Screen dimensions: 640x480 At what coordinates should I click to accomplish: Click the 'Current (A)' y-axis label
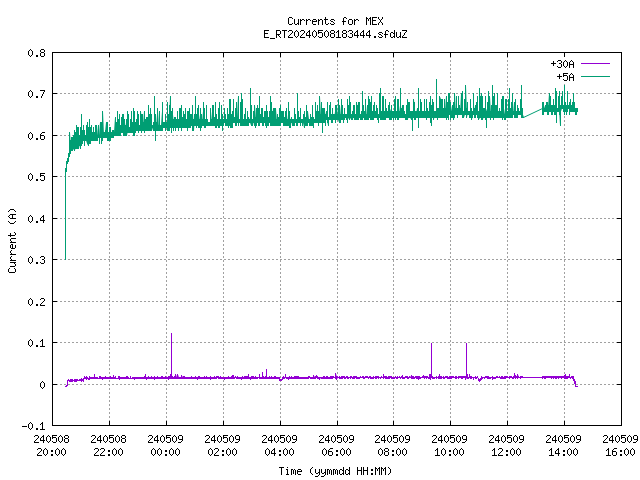click(x=12, y=240)
